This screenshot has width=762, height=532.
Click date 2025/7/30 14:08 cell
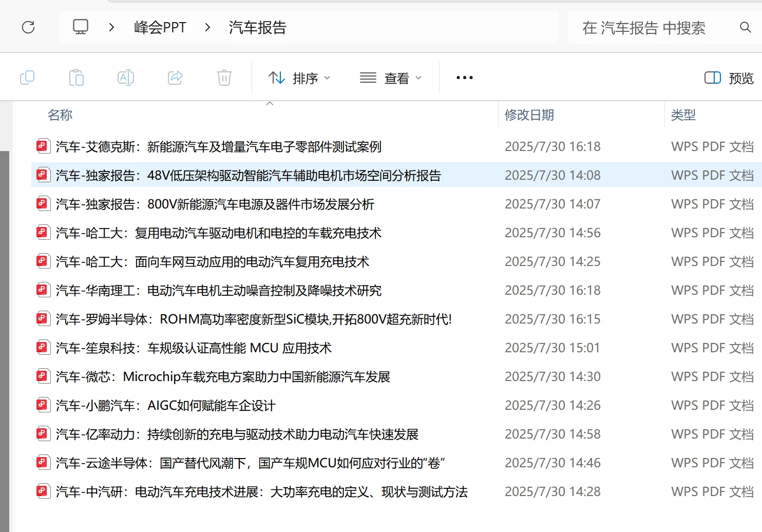click(x=553, y=176)
